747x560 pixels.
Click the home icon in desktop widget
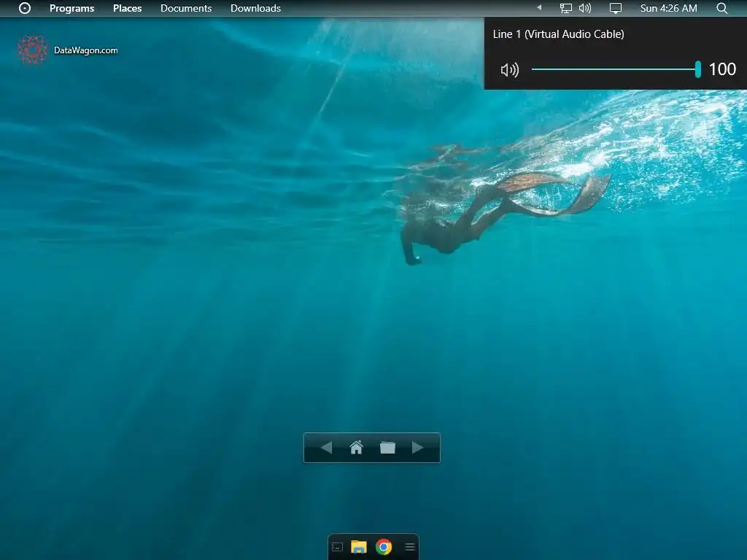(x=356, y=448)
